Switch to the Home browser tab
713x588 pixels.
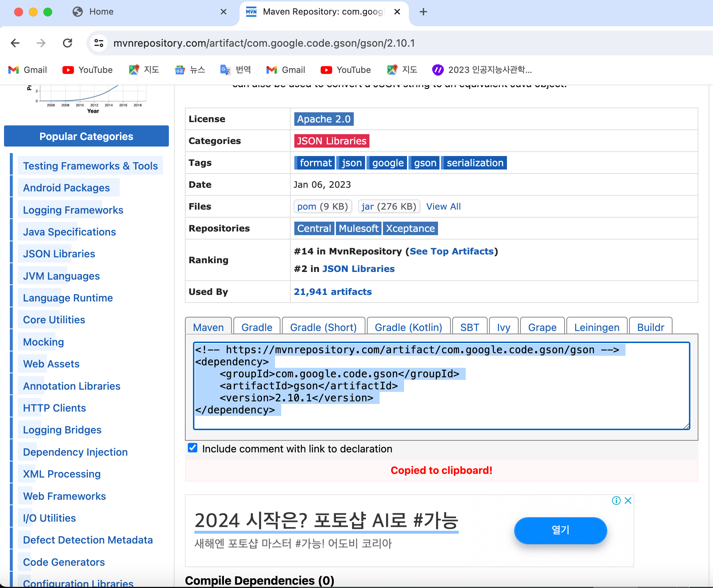click(x=101, y=12)
